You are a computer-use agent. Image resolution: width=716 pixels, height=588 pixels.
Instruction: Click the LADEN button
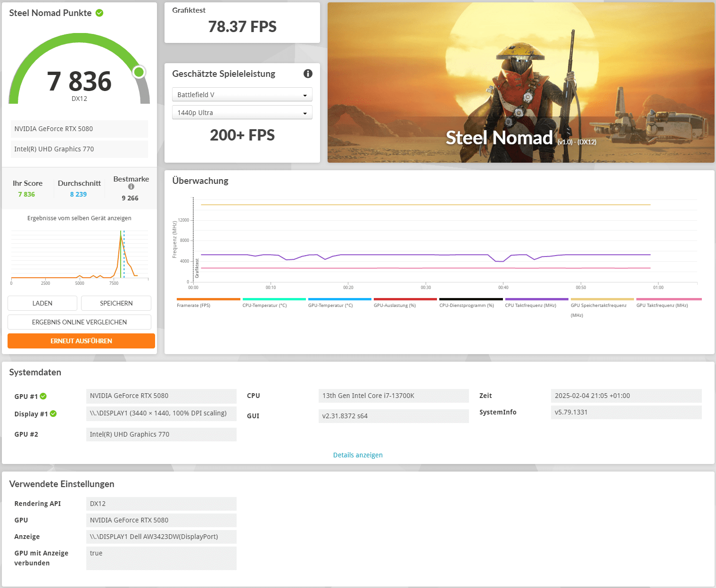point(42,303)
